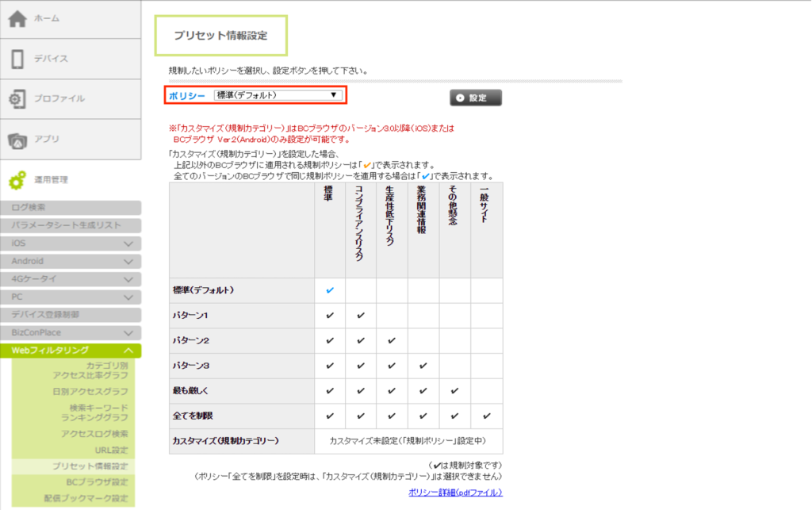This screenshot has width=812, height=510.
Task: Click the 一般サイト checkmark in 全てを制限 row
Action: [x=486, y=416]
